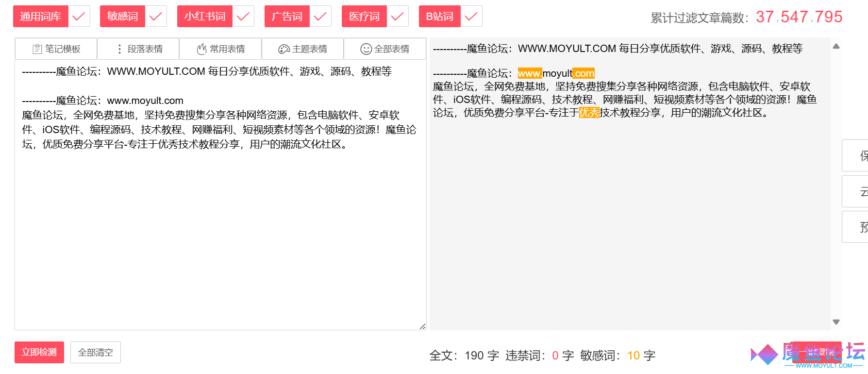
Task: Tick the checkbox next to 通用词库
Action: [79, 17]
